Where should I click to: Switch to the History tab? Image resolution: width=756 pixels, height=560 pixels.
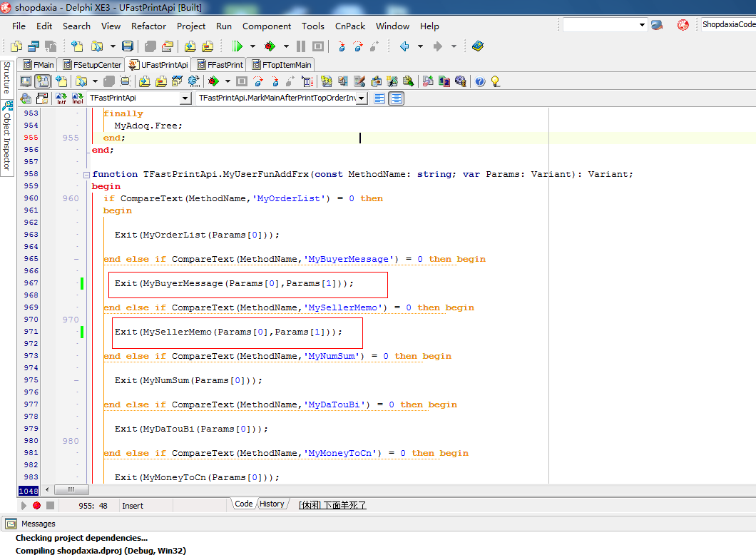pyautogui.click(x=272, y=504)
